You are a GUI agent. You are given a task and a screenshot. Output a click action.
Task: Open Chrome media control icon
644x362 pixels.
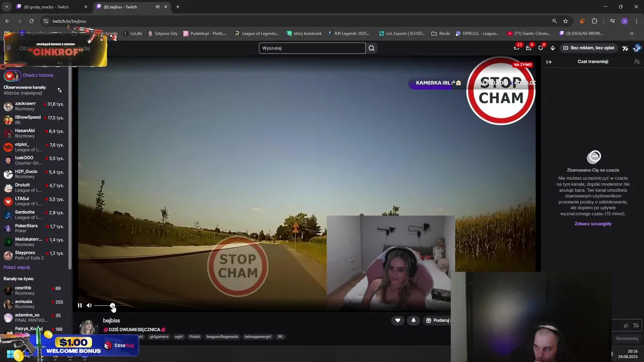612,21
